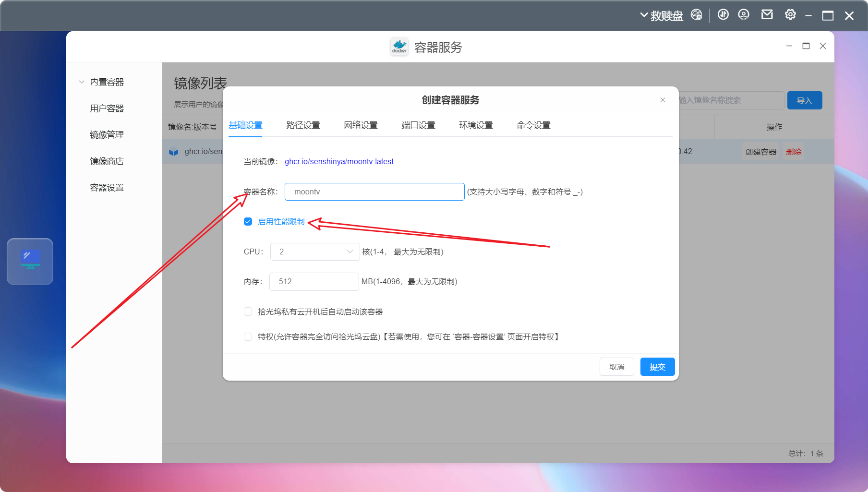868x492 pixels.
Task: Go to 环境设置 tab
Action: point(476,125)
